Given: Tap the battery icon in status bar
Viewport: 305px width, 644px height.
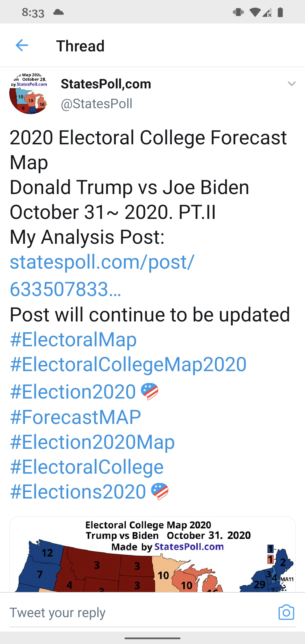Looking at the screenshot, I should (280, 12).
